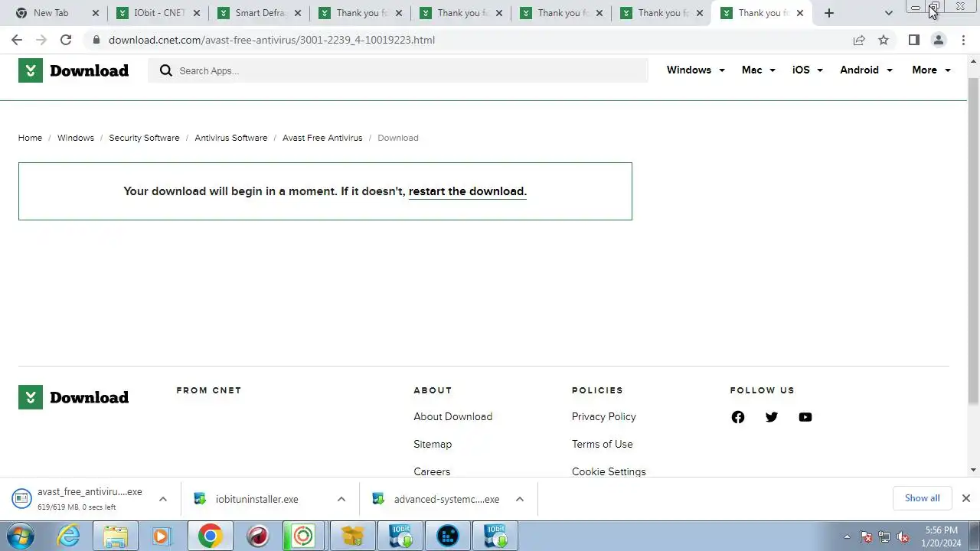Share this page using address bar icon
980x551 pixels.
click(x=859, y=40)
